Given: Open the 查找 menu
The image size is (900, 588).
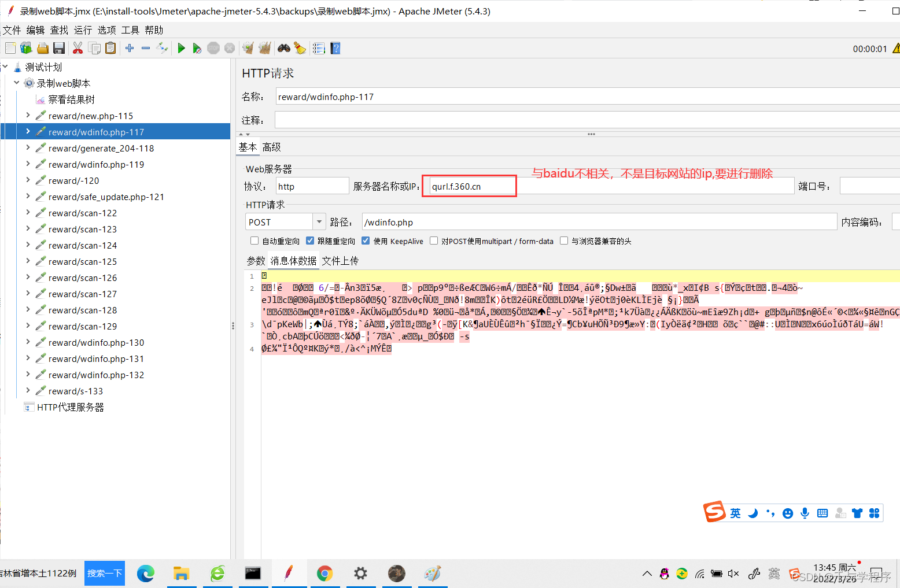Looking at the screenshot, I should pyautogui.click(x=59, y=30).
